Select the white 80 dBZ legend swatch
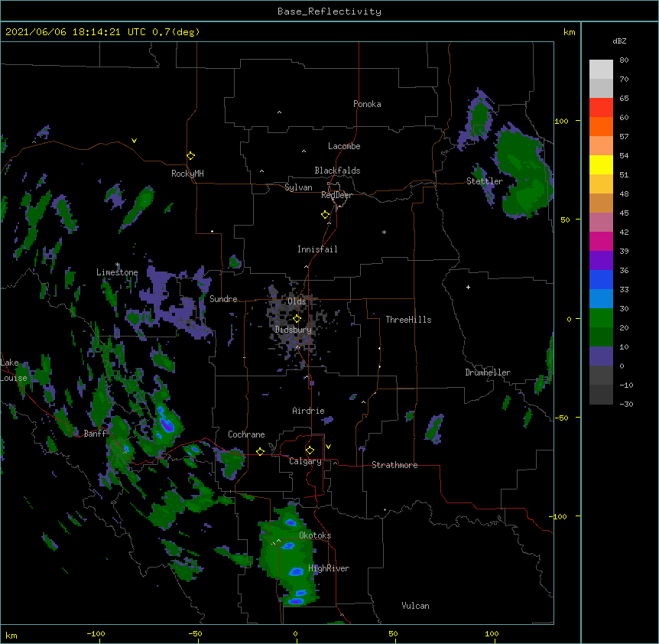The image size is (659, 644). click(601, 70)
